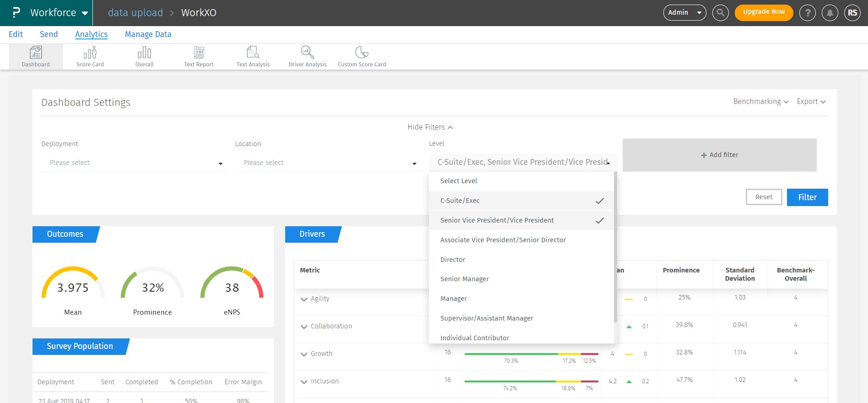Image resolution: width=868 pixels, height=403 pixels.
Task: Expand the Collaboration metric row
Action: point(304,327)
